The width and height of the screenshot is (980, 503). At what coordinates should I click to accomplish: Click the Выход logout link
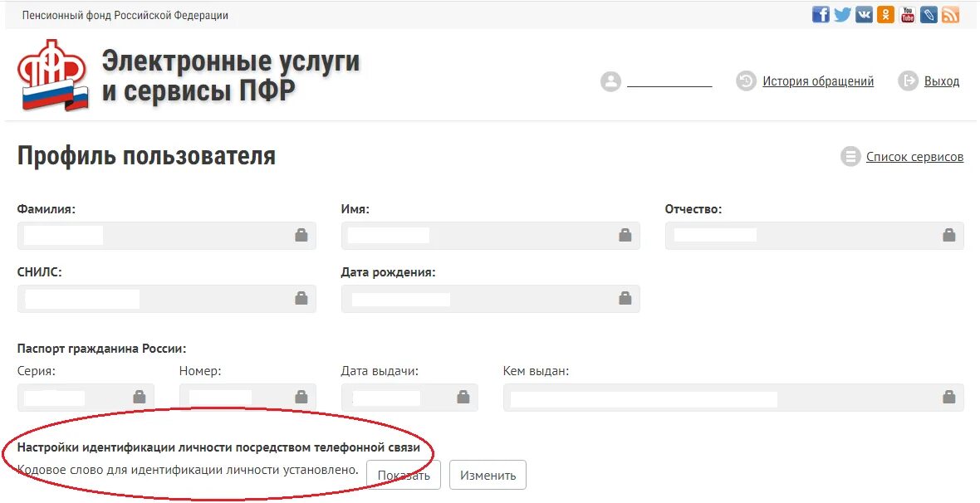[941, 81]
